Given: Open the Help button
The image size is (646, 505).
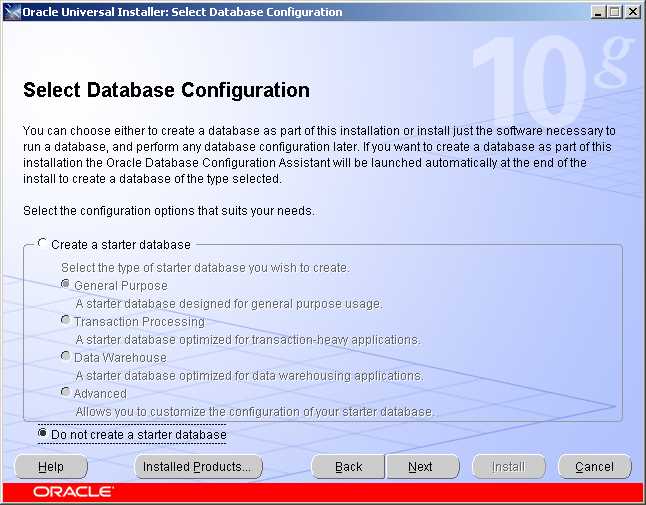Looking at the screenshot, I should (51, 467).
